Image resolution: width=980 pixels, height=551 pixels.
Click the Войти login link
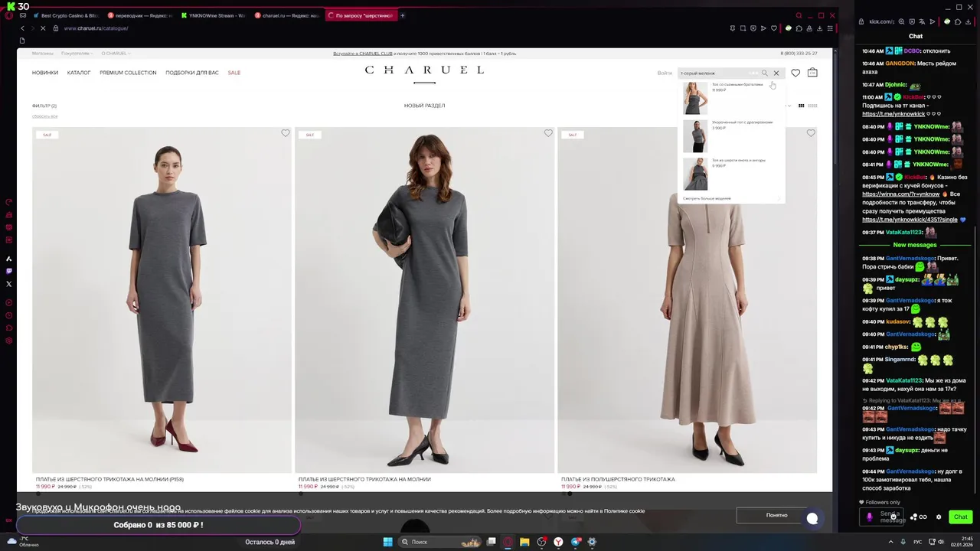[x=665, y=73]
